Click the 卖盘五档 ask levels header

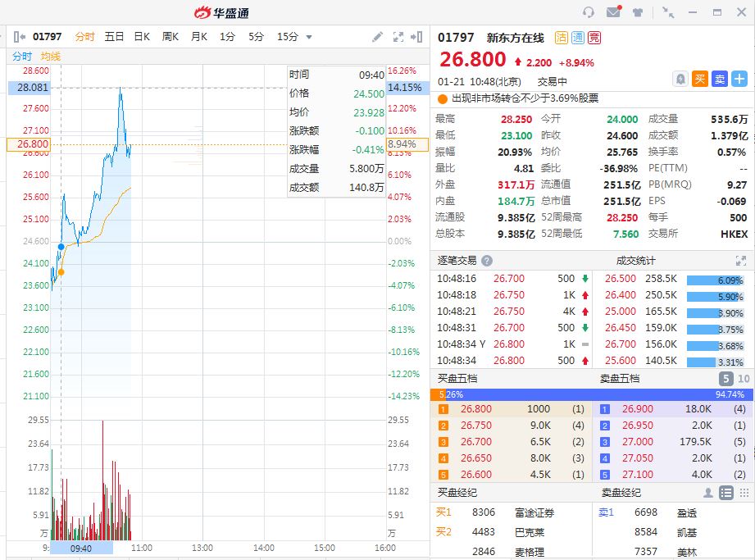[620, 379]
